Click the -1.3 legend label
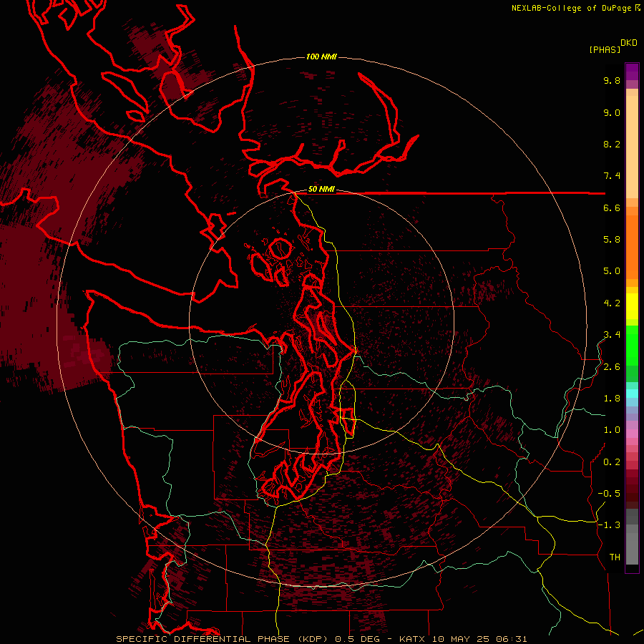 click(x=609, y=525)
